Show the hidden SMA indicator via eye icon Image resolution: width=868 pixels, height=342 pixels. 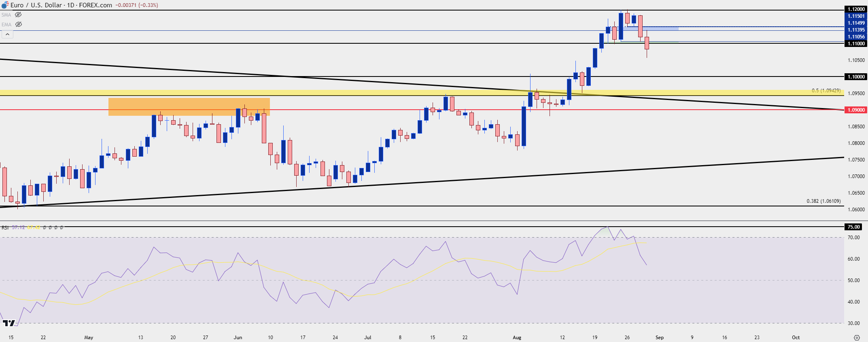(18, 15)
